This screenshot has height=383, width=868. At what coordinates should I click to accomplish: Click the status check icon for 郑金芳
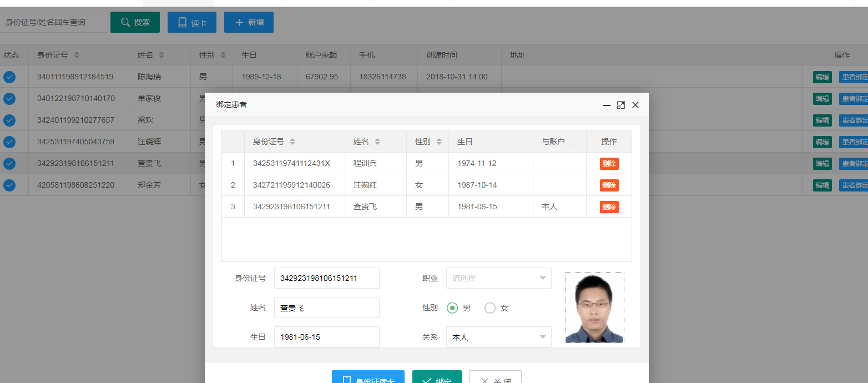tap(9, 185)
